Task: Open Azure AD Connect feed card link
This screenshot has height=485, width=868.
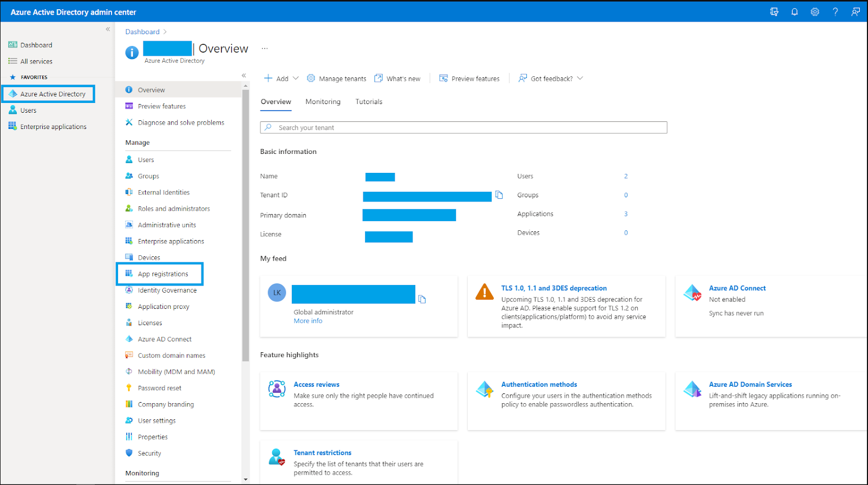Action: click(x=737, y=288)
